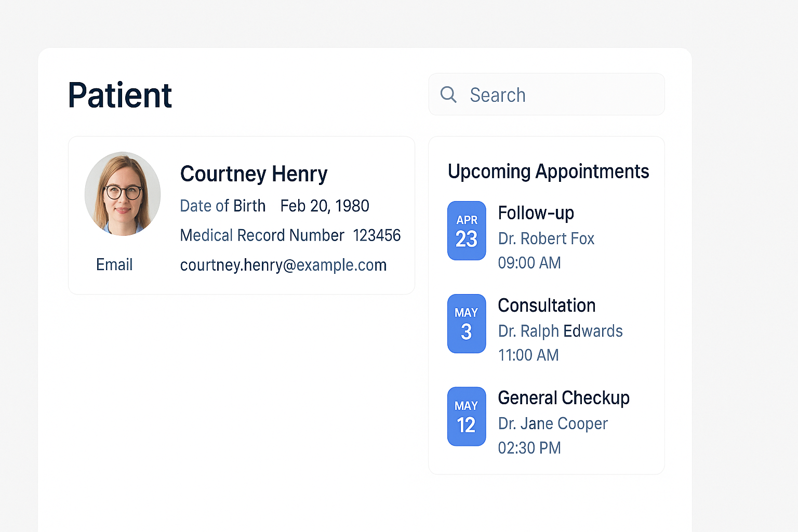
Task: Click the 09:00 AM appointment time
Action: [x=529, y=263]
